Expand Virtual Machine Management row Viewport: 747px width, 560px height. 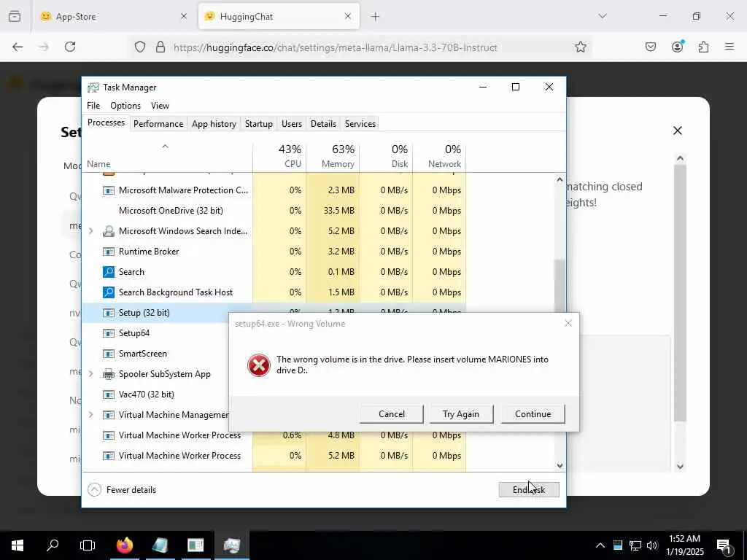click(x=90, y=415)
